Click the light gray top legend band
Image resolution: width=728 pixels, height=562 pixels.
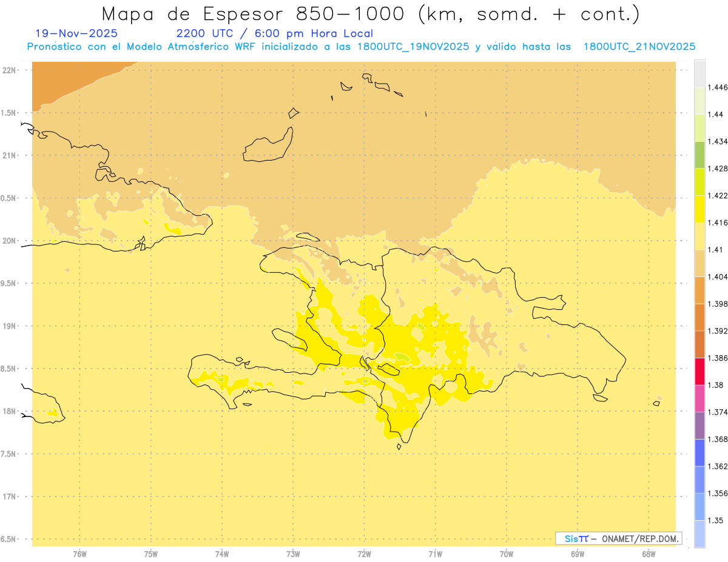[699, 73]
